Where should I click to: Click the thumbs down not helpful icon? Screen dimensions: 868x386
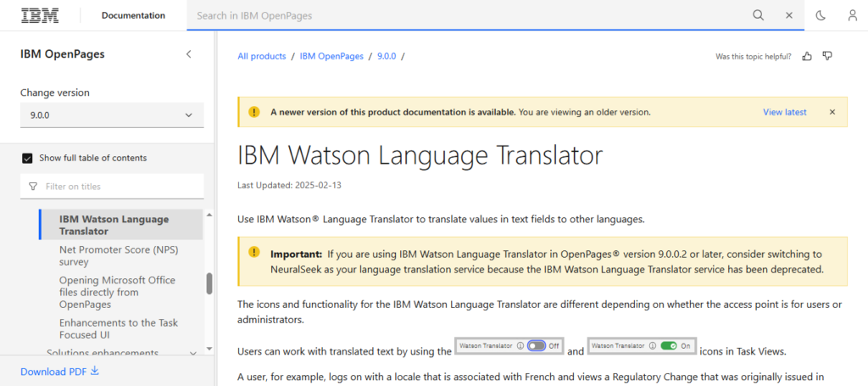point(827,56)
